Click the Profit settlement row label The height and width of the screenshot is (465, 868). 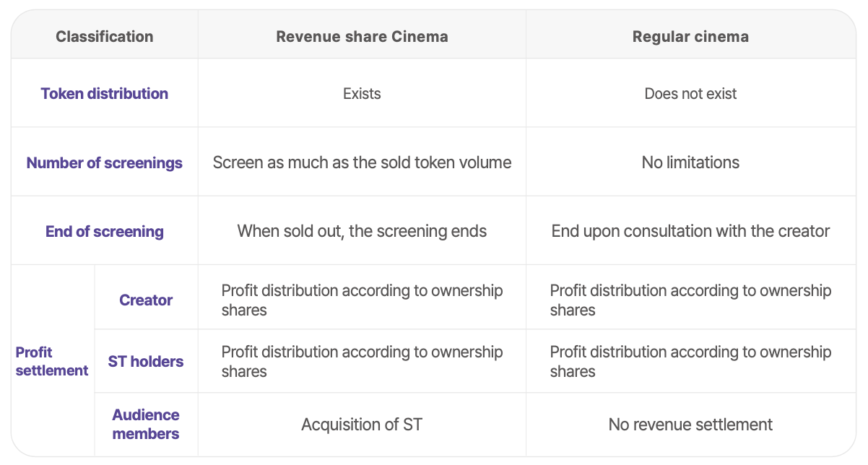click(x=52, y=361)
